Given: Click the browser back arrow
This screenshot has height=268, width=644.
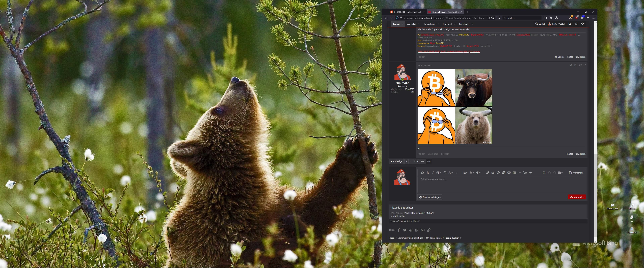Looking at the screenshot, I should [386, 18].
